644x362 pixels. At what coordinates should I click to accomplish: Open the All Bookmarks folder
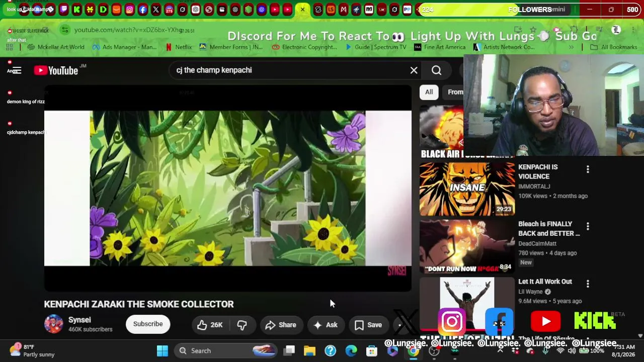point(614,47)
